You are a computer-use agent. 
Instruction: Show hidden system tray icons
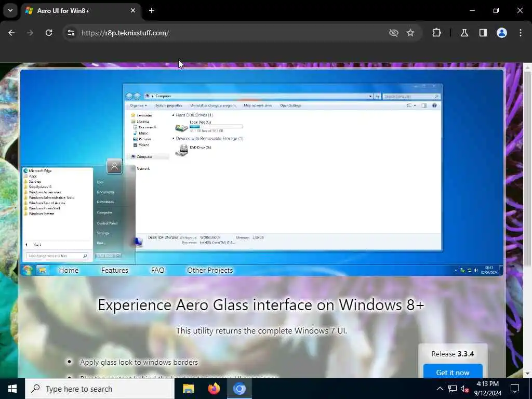[x=440, y=389]
